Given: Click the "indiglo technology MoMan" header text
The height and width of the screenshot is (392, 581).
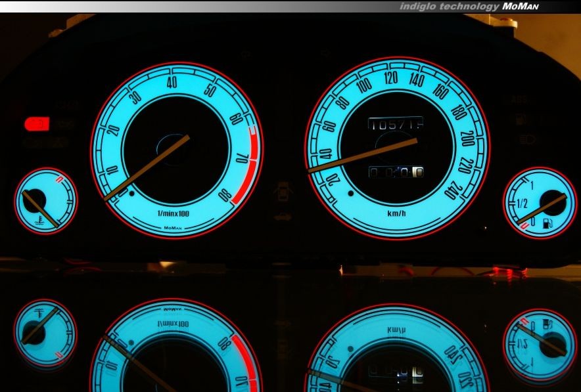Looking at the screenshot, I should pyautogui.click(x=469, y=7).
